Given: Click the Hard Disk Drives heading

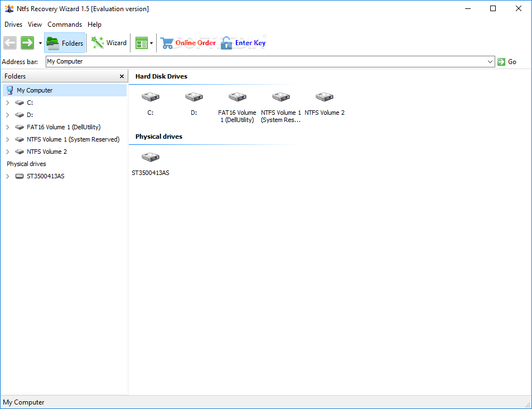Looking at the screenshot, I should point(161,76).
